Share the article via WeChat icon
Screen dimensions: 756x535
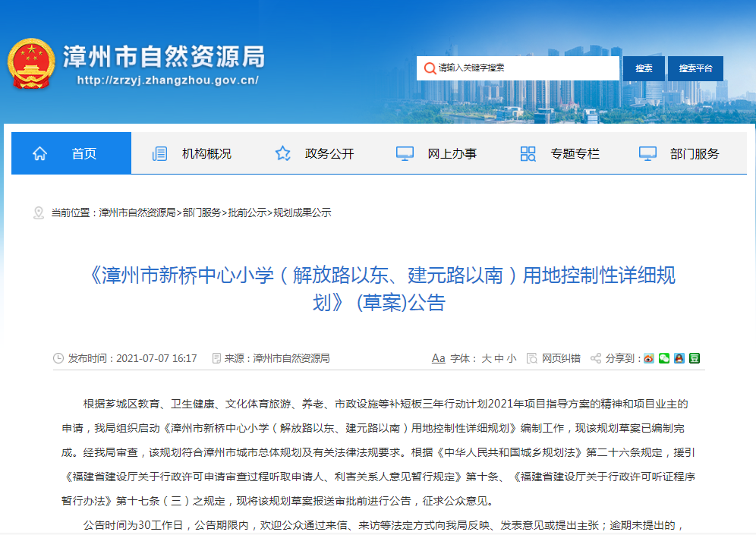[x=664, y=358]
